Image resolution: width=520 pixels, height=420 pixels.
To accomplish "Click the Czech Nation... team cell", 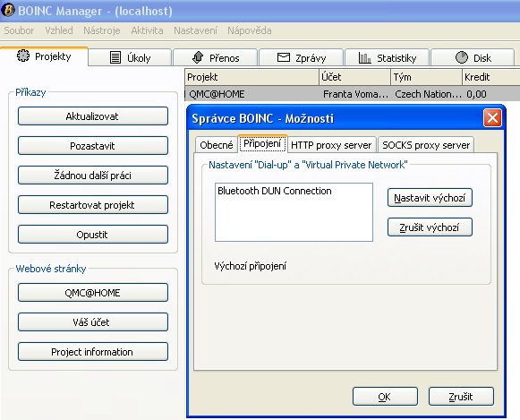I will (x=428, y=94).
